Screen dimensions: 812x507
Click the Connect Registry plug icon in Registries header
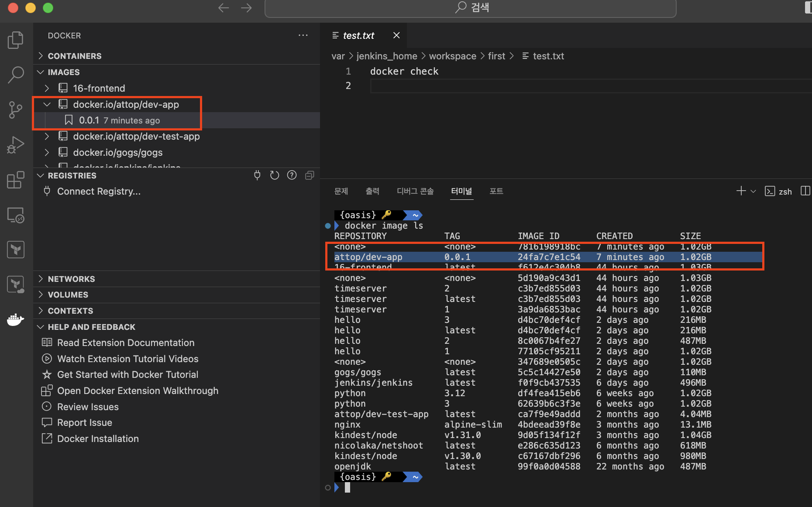[x=257, y=175]
